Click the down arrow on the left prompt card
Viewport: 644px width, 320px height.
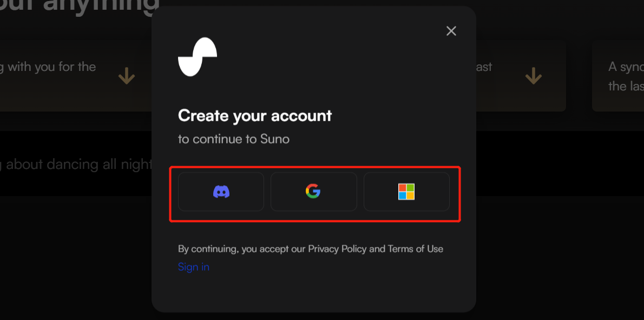coord(127,76)
